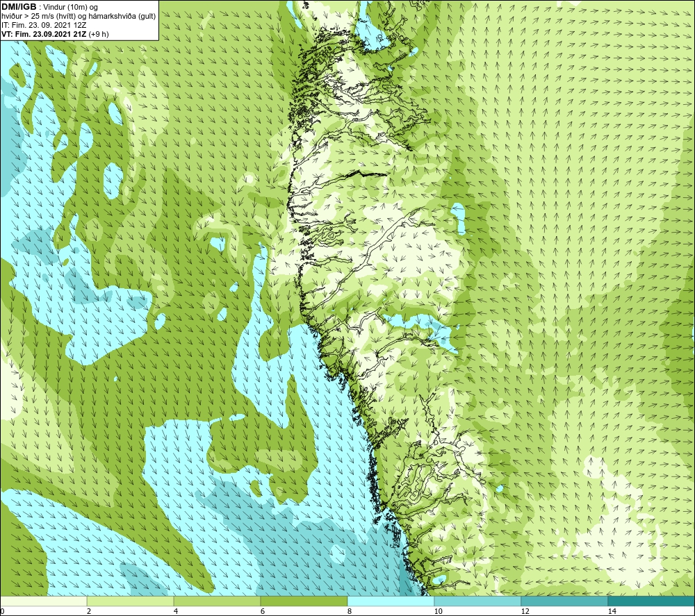Click the dark green 6–8 m/s scale swatch
This screenshot has width=695, height=616.
(x=304, y=601)
